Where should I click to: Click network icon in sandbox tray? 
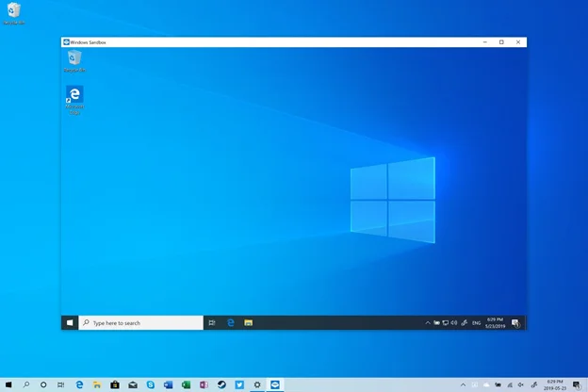[445, 322]
